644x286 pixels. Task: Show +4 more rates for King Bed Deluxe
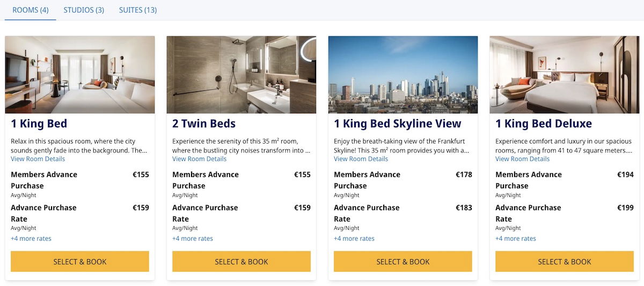[x=516, y=239]
